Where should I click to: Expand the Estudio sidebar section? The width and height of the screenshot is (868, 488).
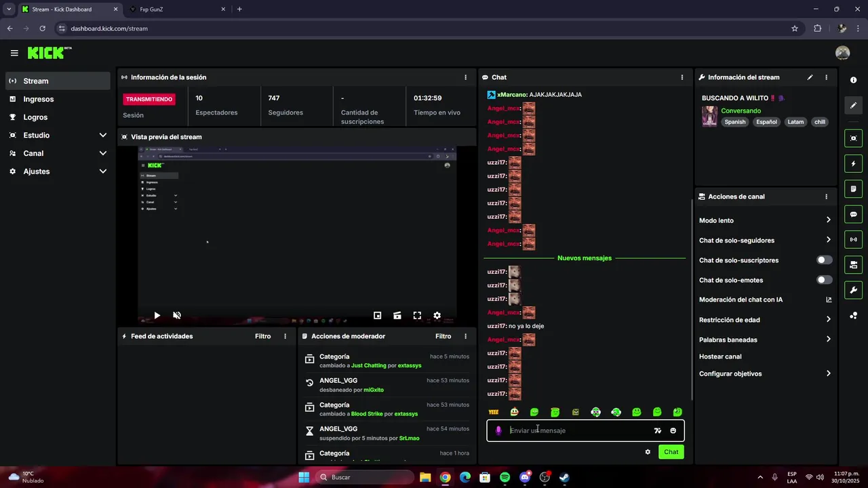tap(58, 136)
